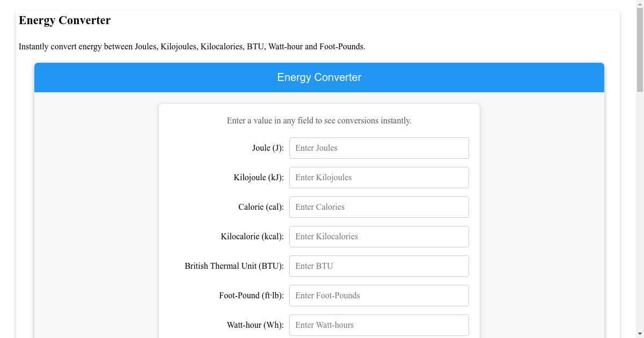Click the Kilocalorie (kcal) label

(252, 236)
